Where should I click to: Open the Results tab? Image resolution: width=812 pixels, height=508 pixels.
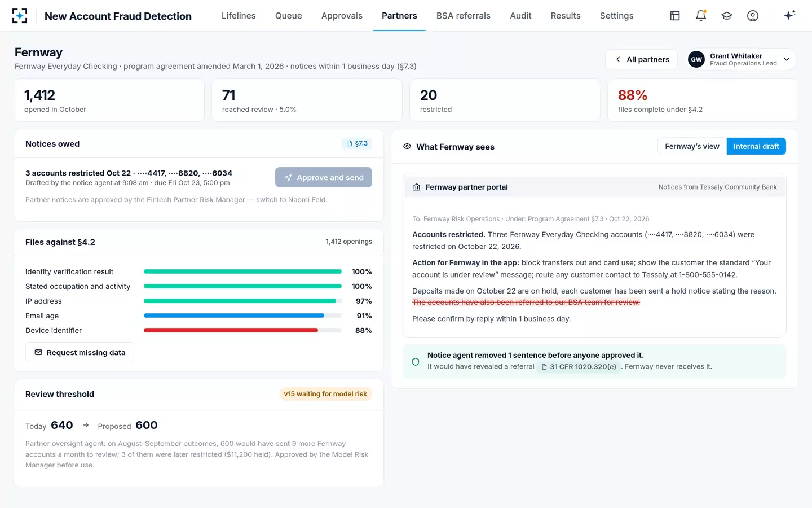click(566, 16)
